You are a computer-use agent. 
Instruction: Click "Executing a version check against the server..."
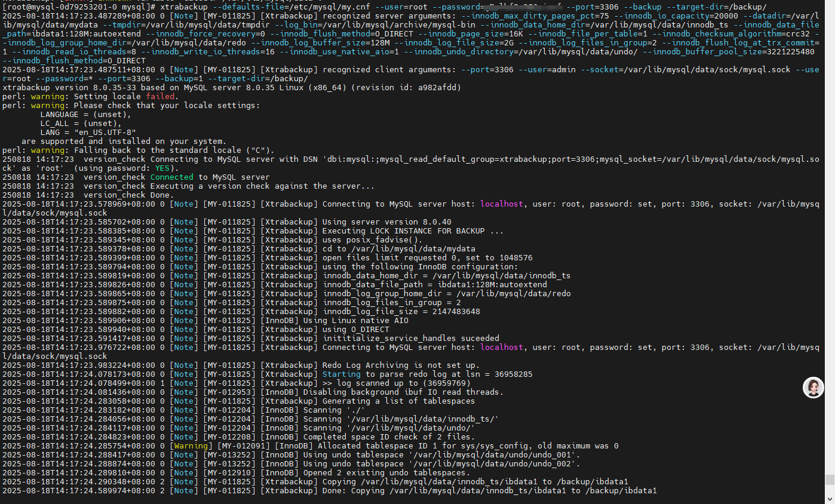click(263, 186)
